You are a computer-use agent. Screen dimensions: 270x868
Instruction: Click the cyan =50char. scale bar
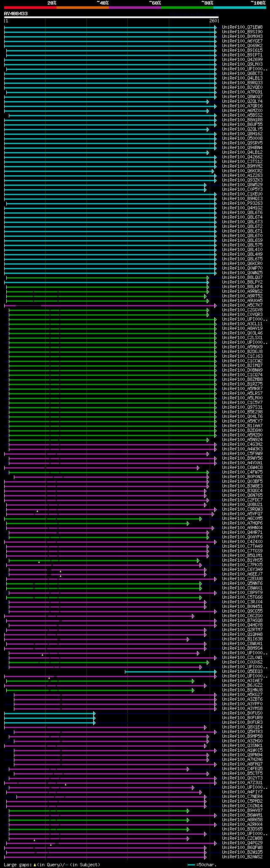192,865
